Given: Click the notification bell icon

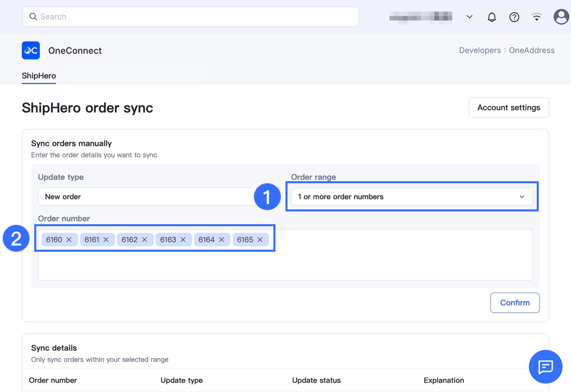Looking at the screenshot, I should pos(492,17).
